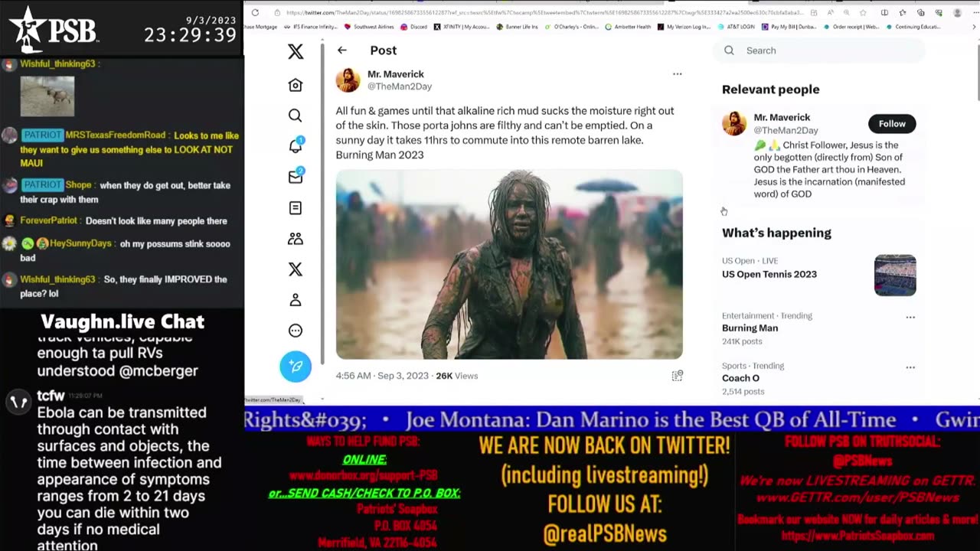Open the X logo home link
Viewport: 980px width, 551px height.
tap(296, 51)
